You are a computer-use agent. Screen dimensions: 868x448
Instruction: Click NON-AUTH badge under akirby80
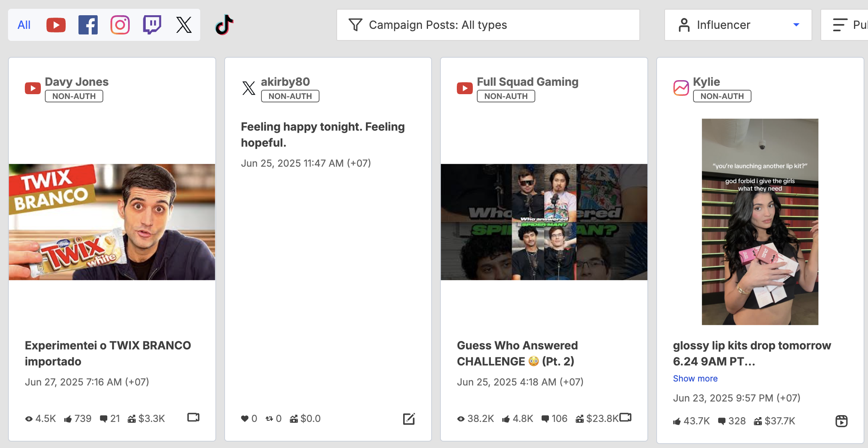point(290,96)
